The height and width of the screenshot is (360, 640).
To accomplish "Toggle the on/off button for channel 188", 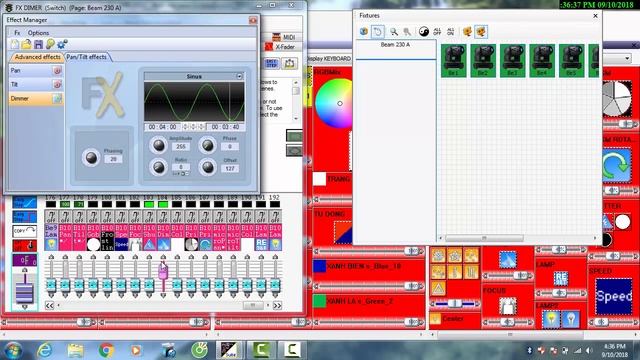I will [219, 216].
